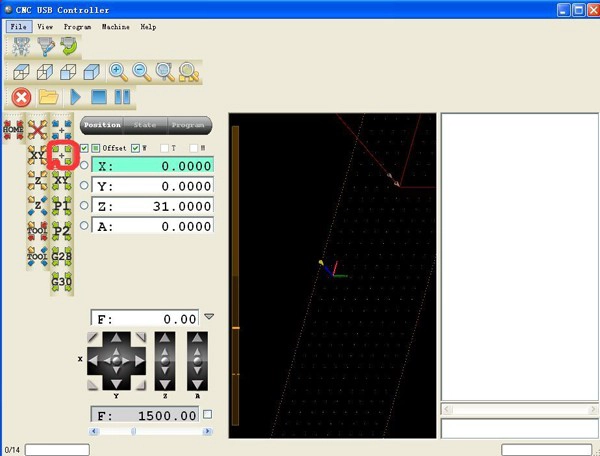
Task: Click the Z position field showing 31.0000
Action: click(152, 206)
